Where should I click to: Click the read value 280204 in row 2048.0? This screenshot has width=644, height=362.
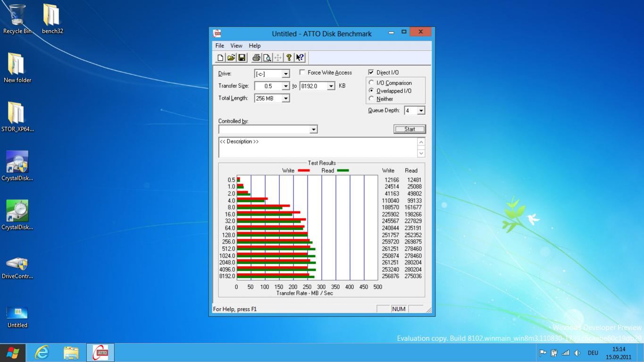[413, 262]
